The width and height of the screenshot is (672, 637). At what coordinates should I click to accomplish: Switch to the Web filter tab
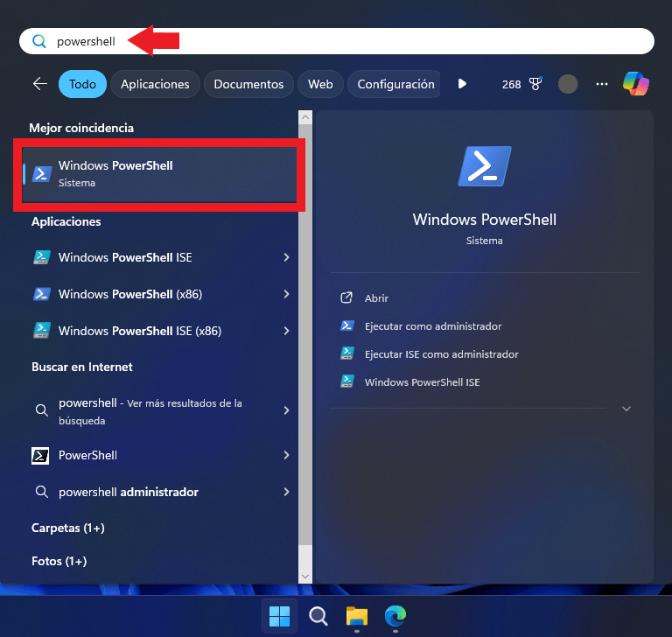point(320,84)
